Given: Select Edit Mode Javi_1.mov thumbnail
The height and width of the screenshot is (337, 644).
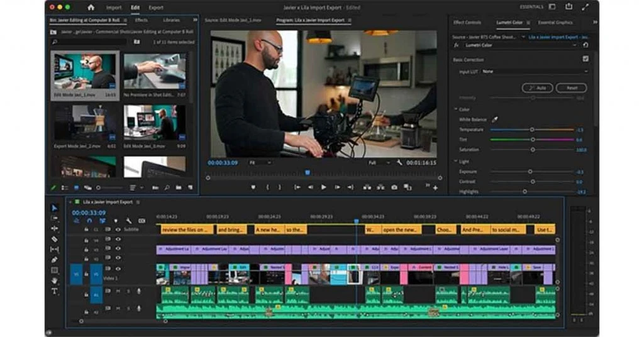Looking at the screenshot, I should 85,72.
